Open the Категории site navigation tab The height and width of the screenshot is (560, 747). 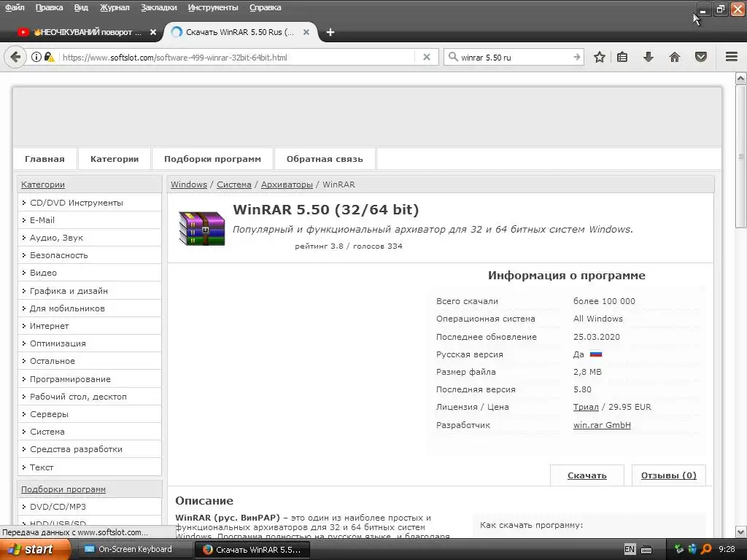pos(115,159)
